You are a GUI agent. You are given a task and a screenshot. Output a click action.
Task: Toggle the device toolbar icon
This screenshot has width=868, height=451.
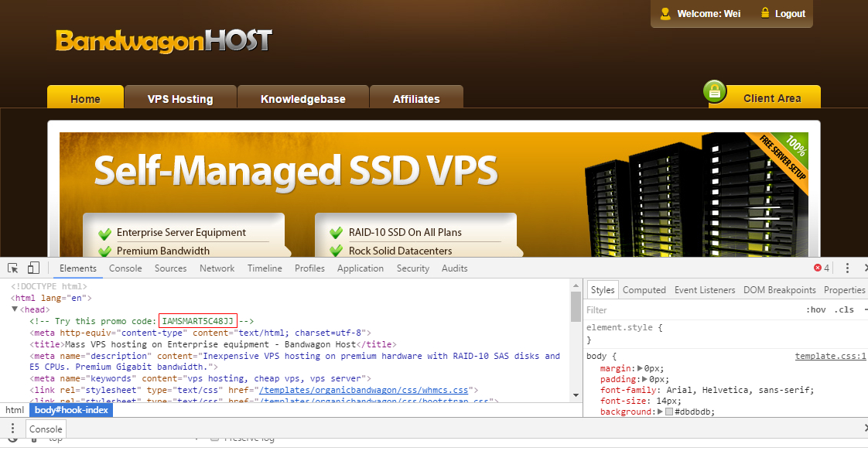click(33, 268)
